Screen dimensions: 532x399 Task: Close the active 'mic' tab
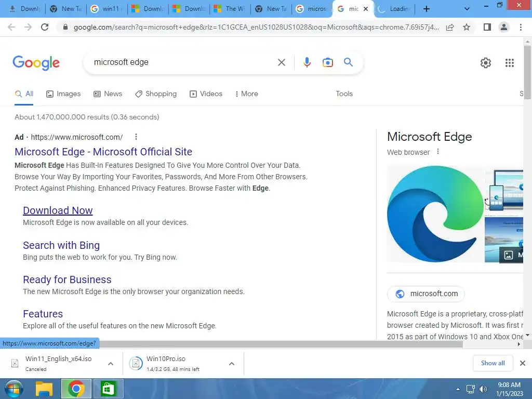[366, 9]
